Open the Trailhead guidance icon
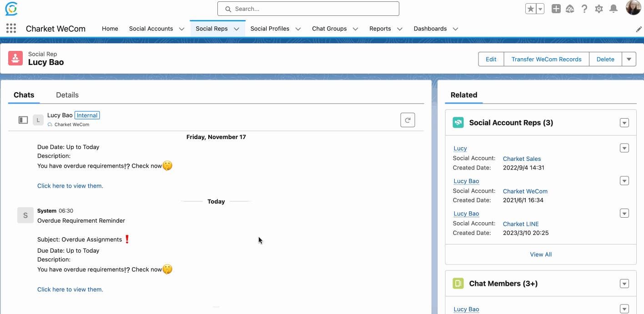 click(x=570, y=9)
